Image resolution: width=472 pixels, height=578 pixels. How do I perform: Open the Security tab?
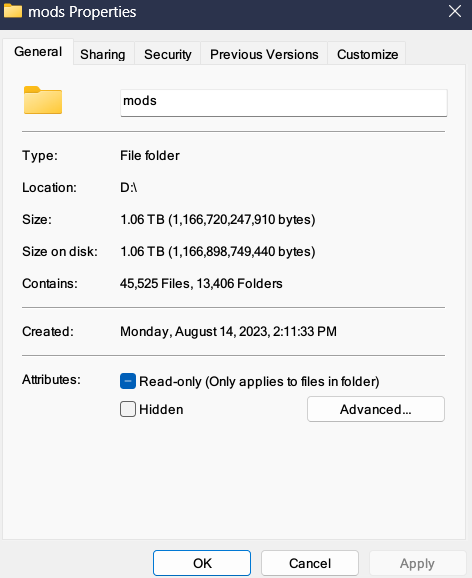click(168, 55)
